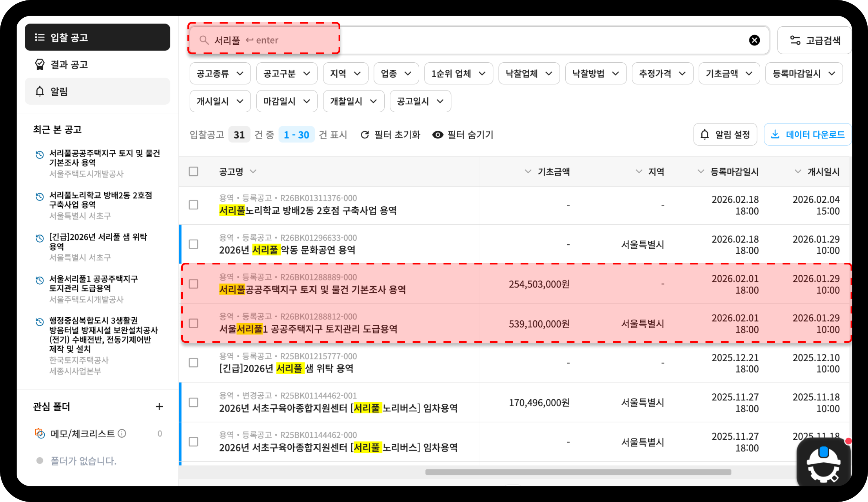The height and width of the screenshot is (502, 868).
Task: Check the 서울서리풀1 공공주택지구 row checkbox
Action: coord(193,323)
